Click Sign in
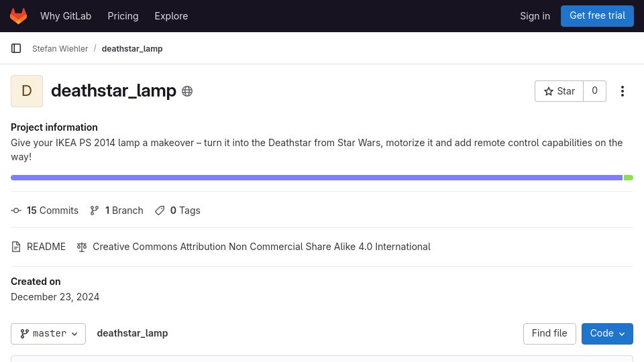644x362 pixels. [x=535, y=16]
